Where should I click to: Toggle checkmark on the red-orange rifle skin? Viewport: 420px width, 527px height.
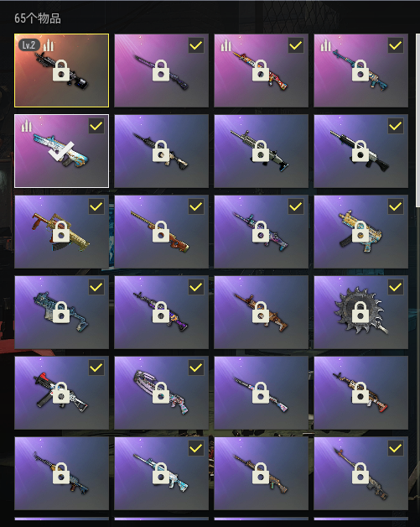coord(296,45)
